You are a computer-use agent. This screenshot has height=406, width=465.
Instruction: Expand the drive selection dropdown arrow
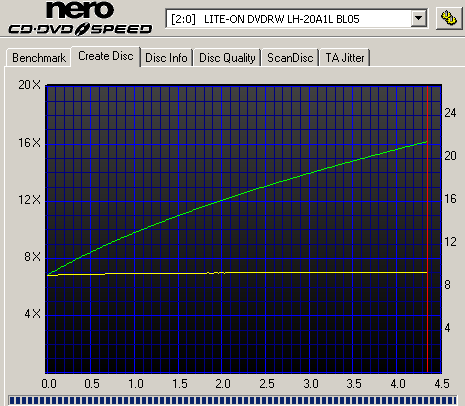pos(419,19)
